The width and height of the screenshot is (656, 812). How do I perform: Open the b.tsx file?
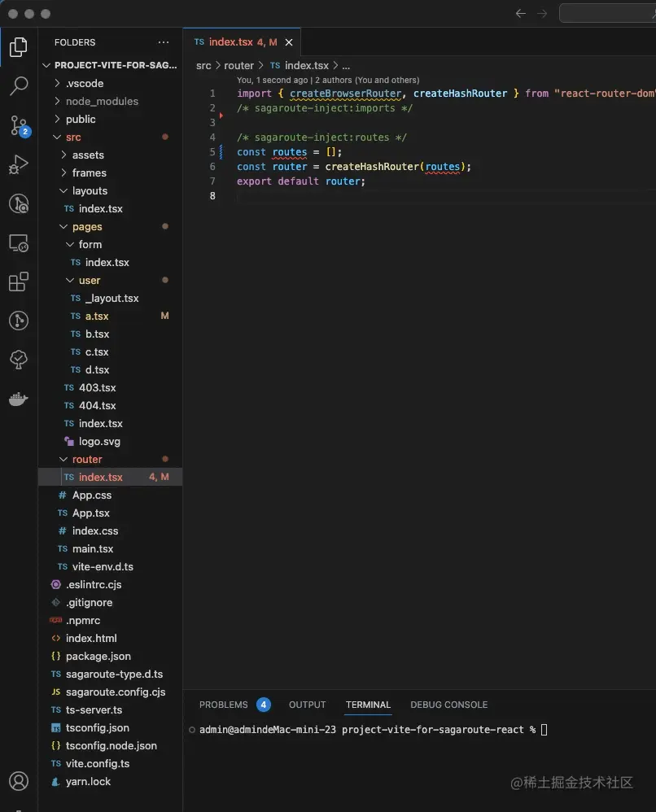pos(111,334)
